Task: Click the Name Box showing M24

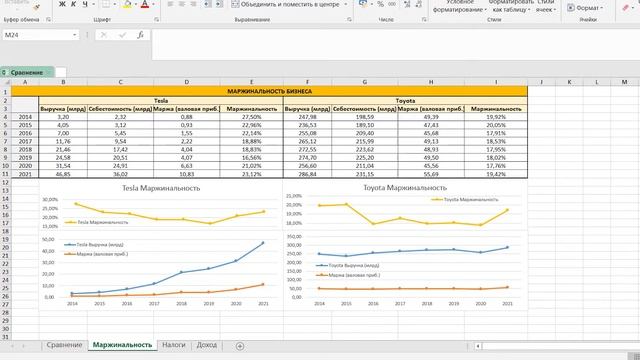Action: (x=37, y=35)
